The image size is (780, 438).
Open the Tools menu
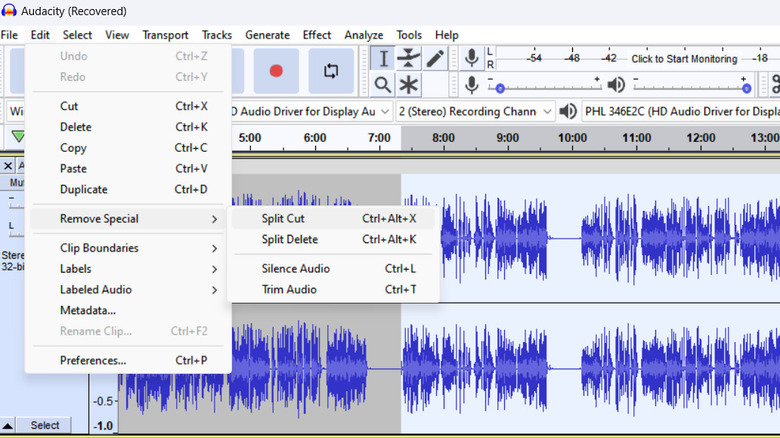click(x=409, y=35)
